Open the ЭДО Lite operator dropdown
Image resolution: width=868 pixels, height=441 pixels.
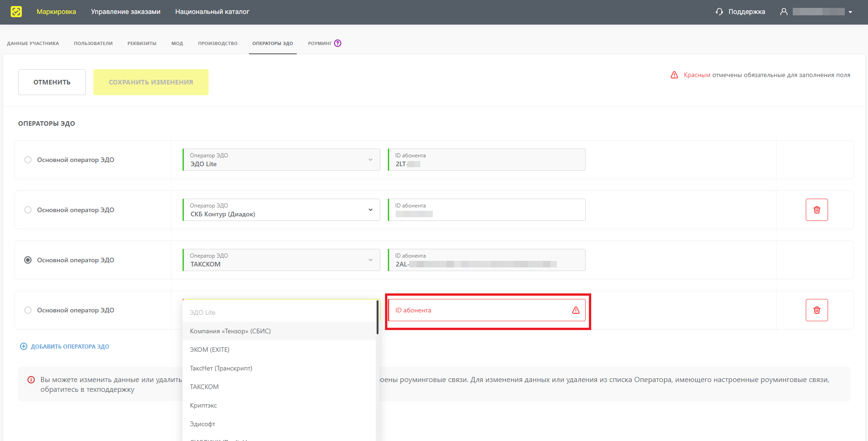[281, 160]
